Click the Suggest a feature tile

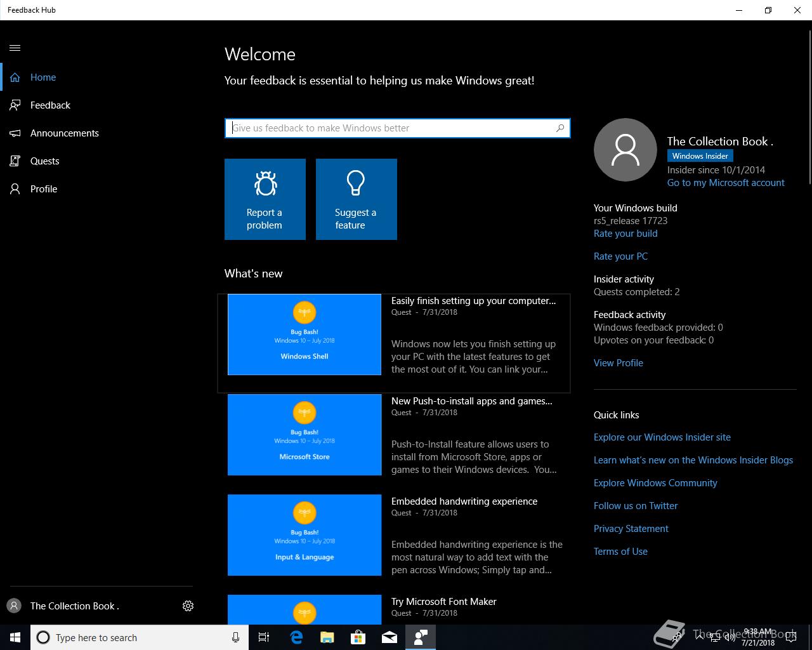coord(357,199)
